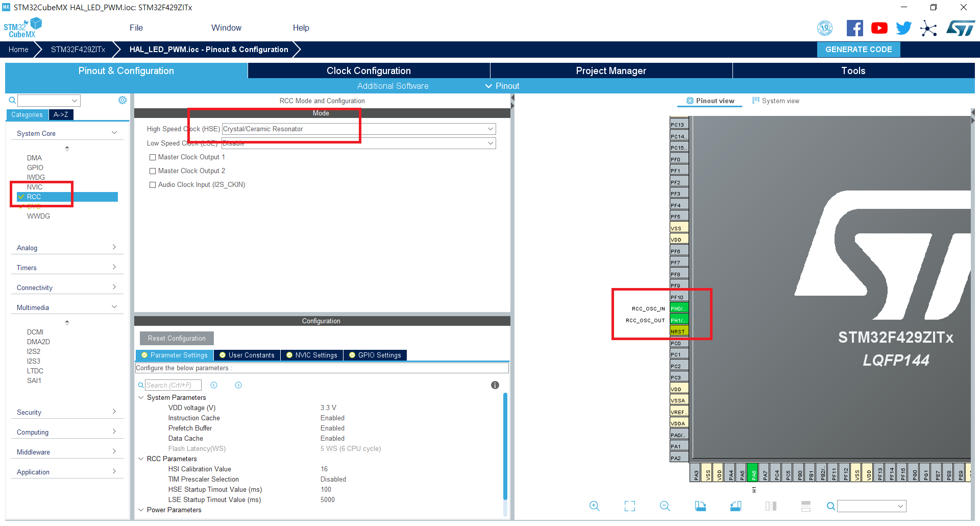Click the ST community network icon
This screenshot has width=980, height=526.
tap(928, 28)
